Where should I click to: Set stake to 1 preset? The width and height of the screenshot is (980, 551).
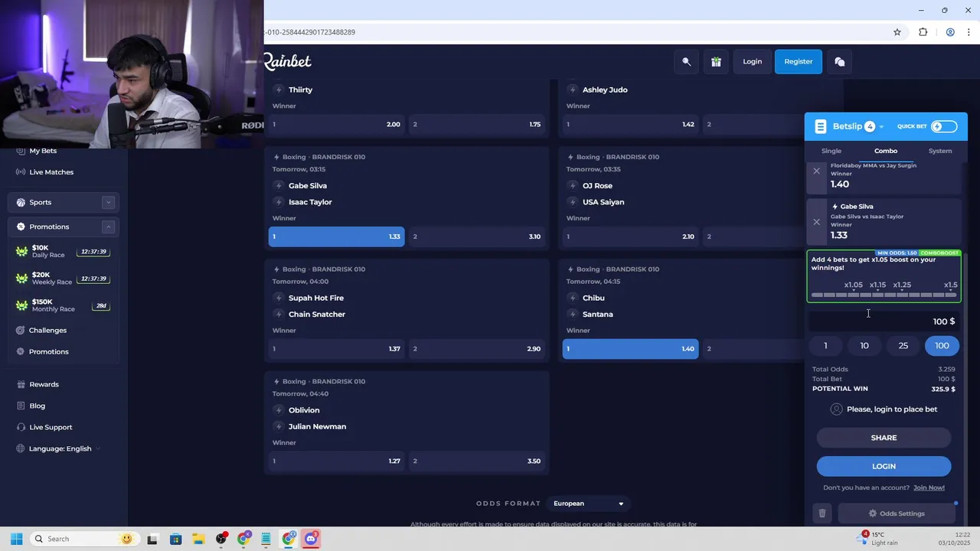pyautogui.click(x=825, y=346)
